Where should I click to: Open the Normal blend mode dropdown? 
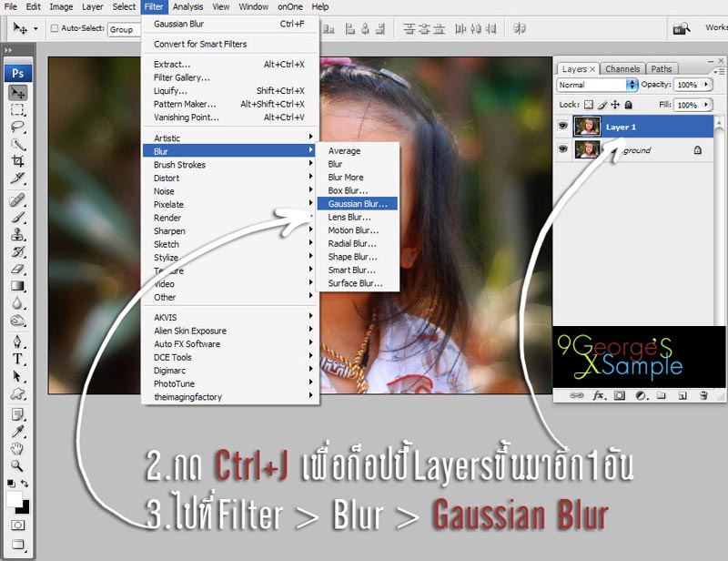click(597, 85)
